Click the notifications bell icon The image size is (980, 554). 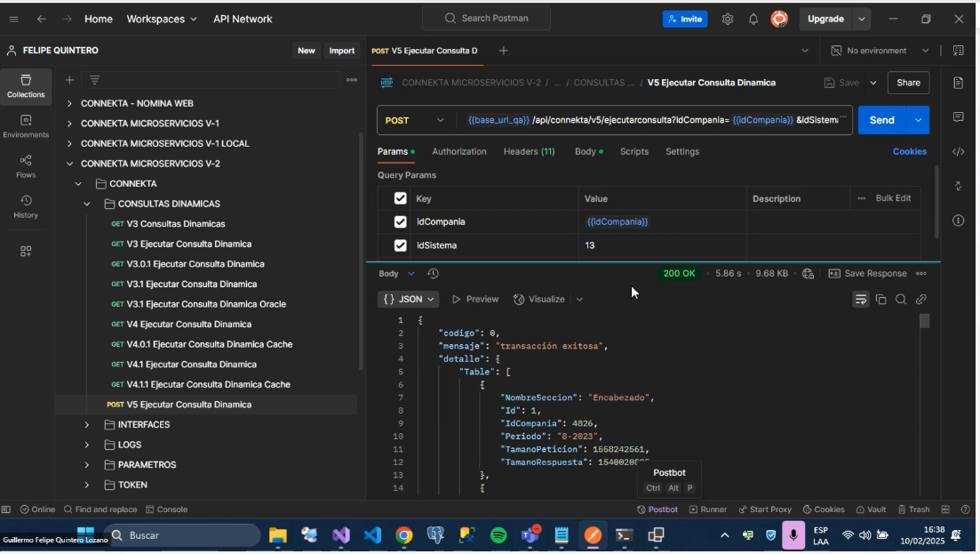coord(753,19)
